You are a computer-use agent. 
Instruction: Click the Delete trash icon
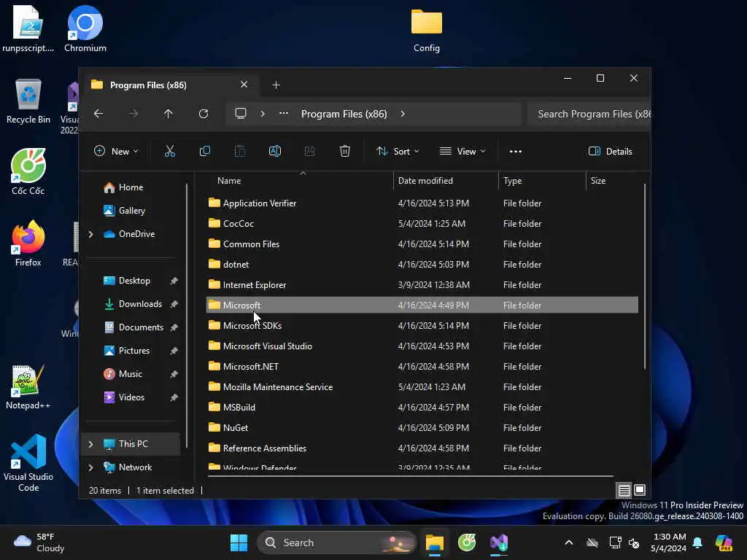pos(345,152)
